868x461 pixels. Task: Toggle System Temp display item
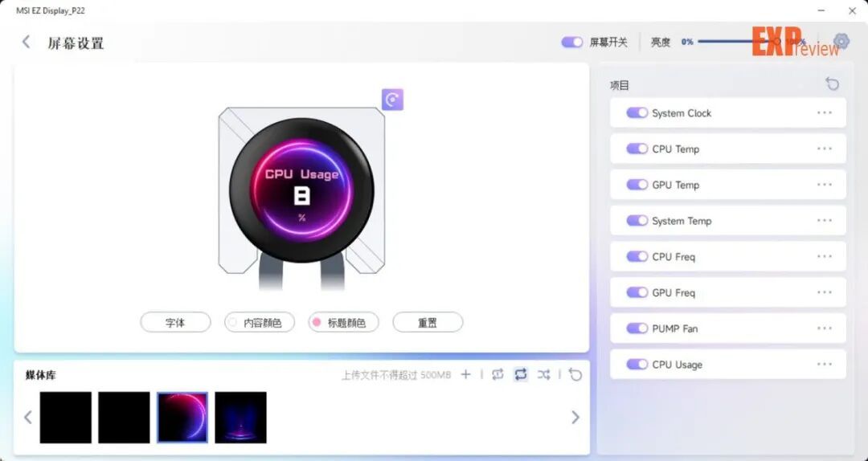tap(637, 221)
